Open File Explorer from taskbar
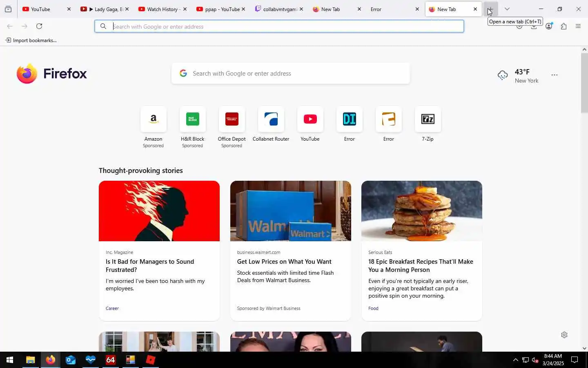This screenshot has height=368, width=588. pos(31,360)
